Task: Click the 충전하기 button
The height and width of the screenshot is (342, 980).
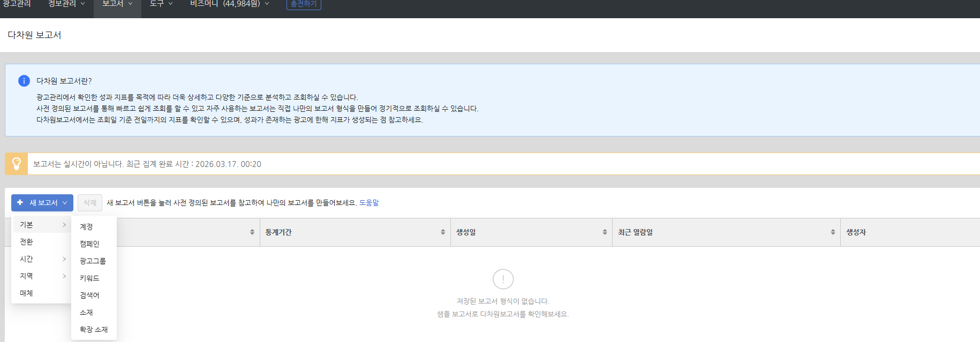Action: point(304,4)
